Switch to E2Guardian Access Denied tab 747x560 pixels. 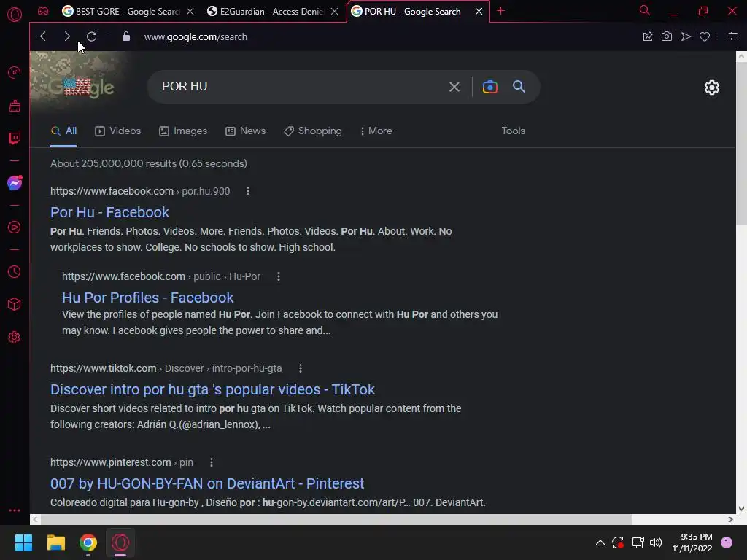pos(266,11)
